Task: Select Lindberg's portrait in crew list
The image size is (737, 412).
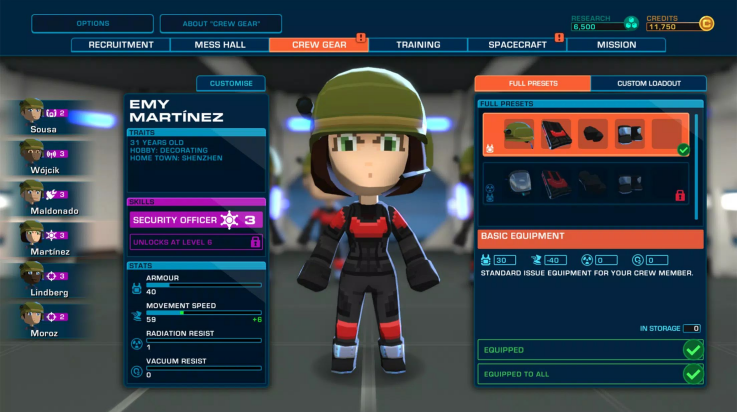Action: pyautogui.click(x=32, y=274)
